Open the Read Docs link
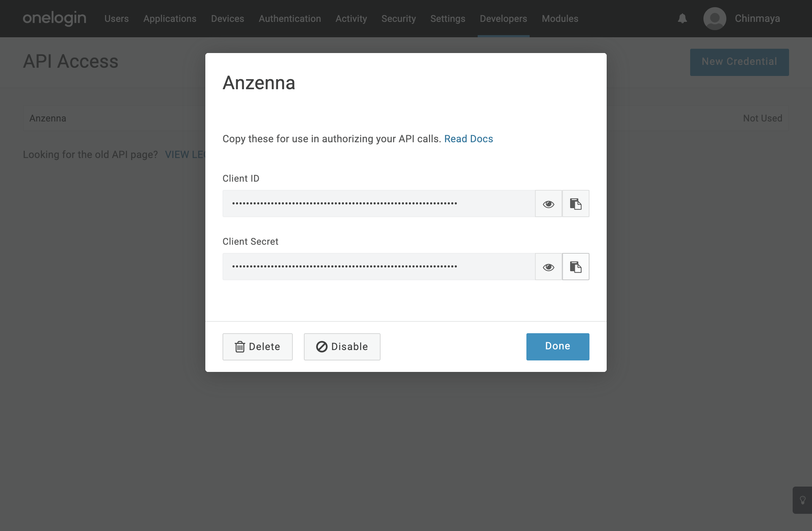The height and width of the screenshot is (531, 812). [x=468, y=139]
